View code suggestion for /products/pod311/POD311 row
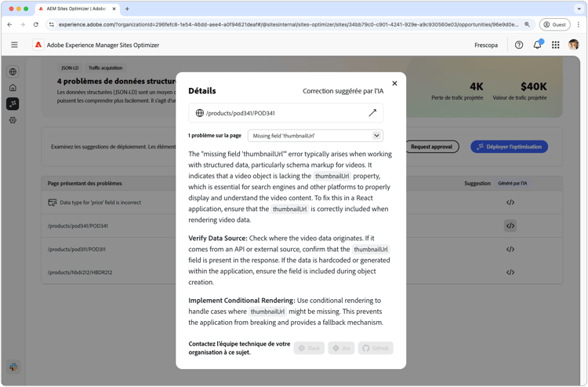Image resolution: width=588 pixels, height=387 pixels. (x=510, y=250)
